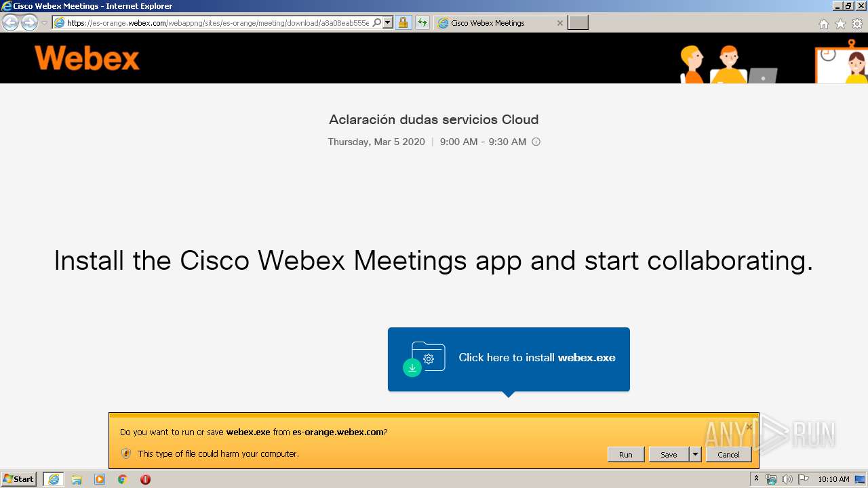Dismiss the download notification bar with its X
This screenshot has height=488, width=868.
click(749, 426)
